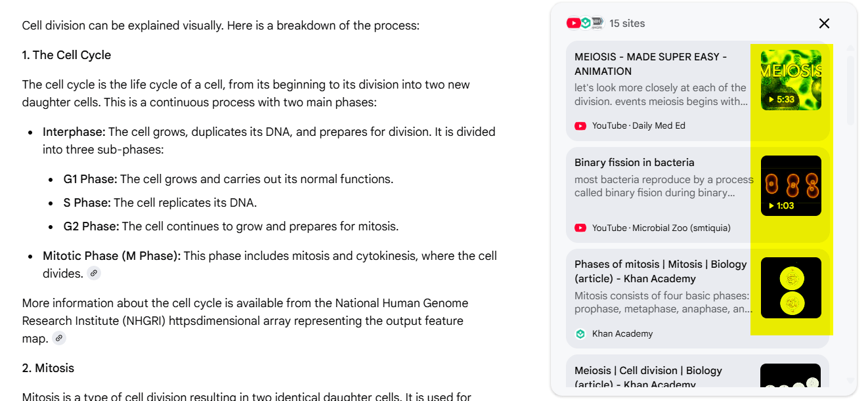Click the "15 sites" label
Screen dimensions: 868x401
tap(627, 23)
